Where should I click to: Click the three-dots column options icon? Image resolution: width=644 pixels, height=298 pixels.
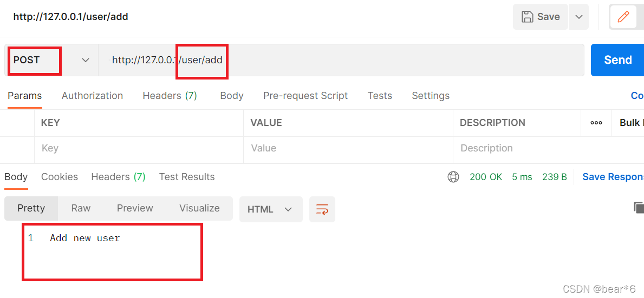(x=596, y=123)
